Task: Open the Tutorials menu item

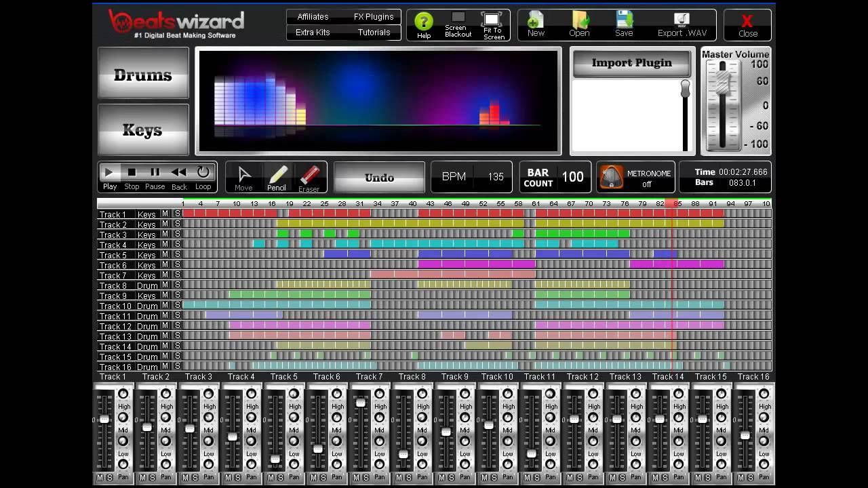Action: coord(374,33)
